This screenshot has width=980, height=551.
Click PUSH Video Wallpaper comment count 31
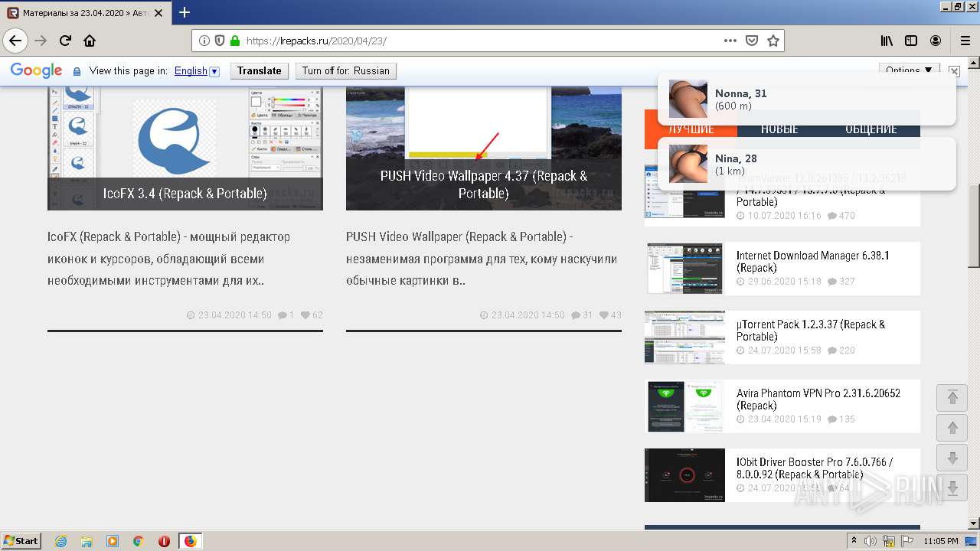[x=582, y=315]
